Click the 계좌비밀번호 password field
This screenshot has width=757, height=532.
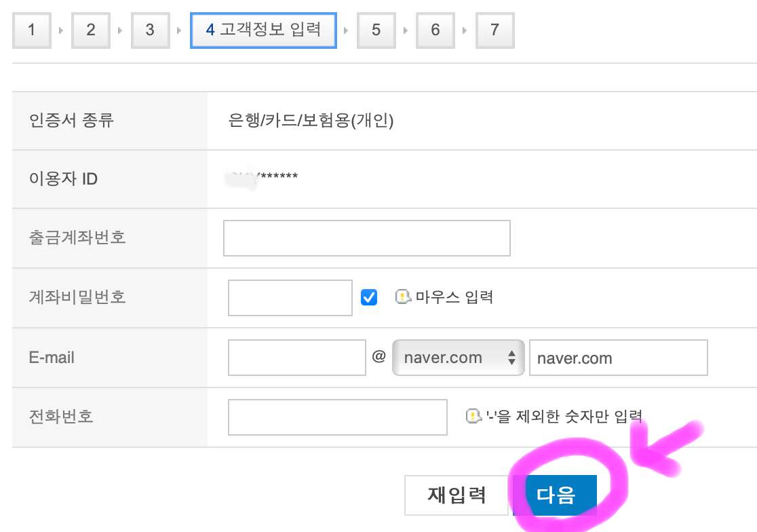pyautogui.click(x=290, y=297)
